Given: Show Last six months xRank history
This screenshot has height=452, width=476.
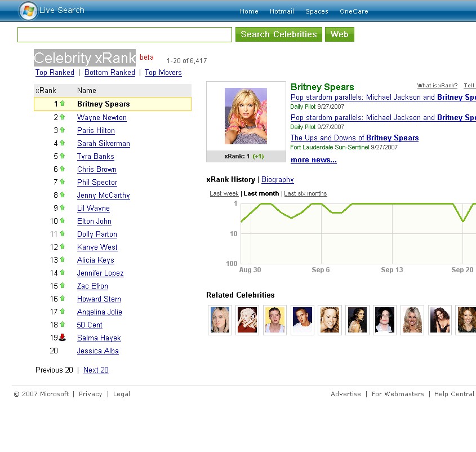Looking at the screenshot, I should click(305, 193).
